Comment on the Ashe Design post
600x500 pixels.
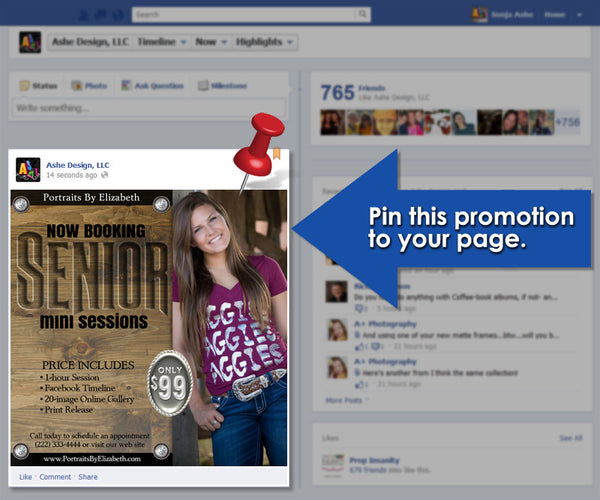click(55, 477)
